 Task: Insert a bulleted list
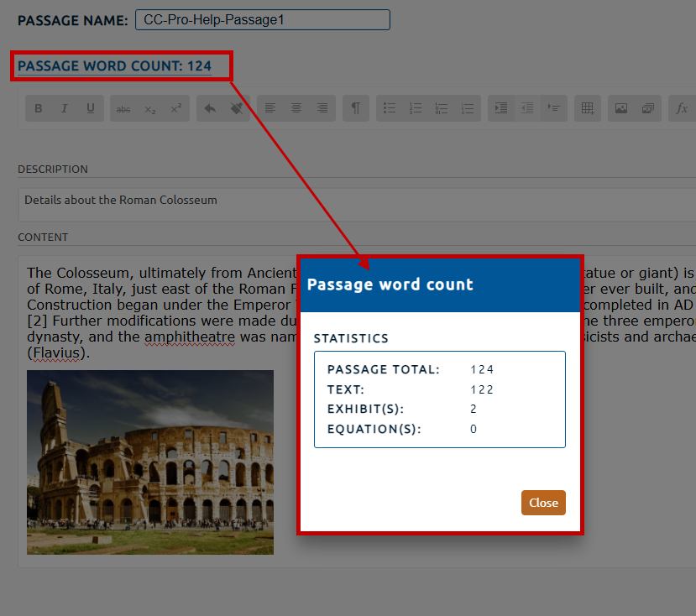(390, 108)
